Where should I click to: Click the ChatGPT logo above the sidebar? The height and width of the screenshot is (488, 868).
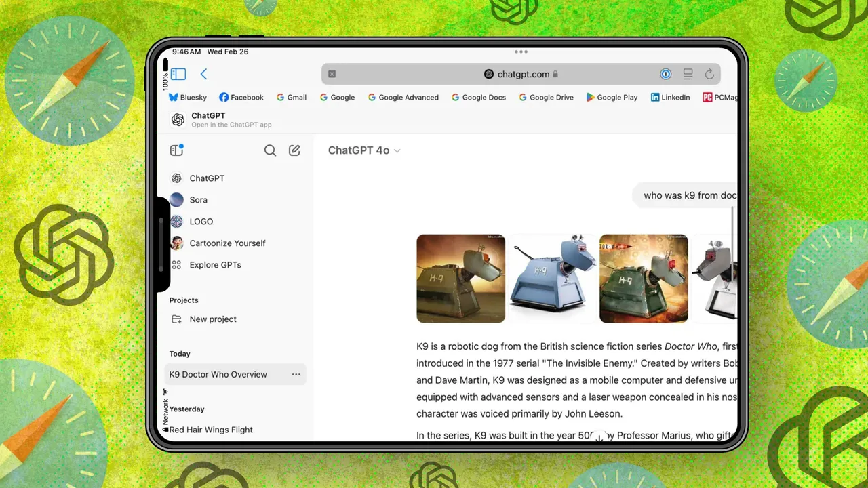pos(176,120)
